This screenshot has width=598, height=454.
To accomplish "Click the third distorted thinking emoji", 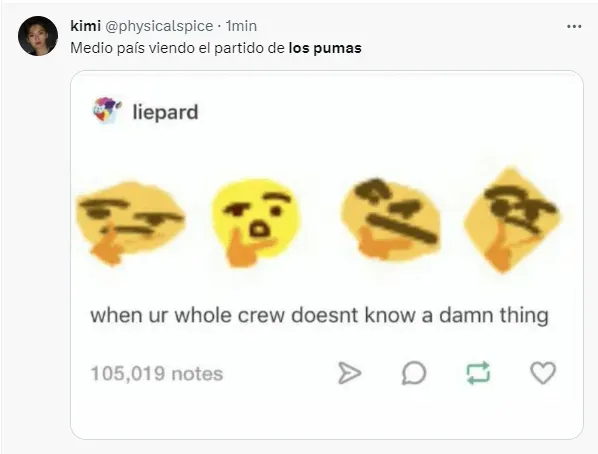I will (391, 219).
